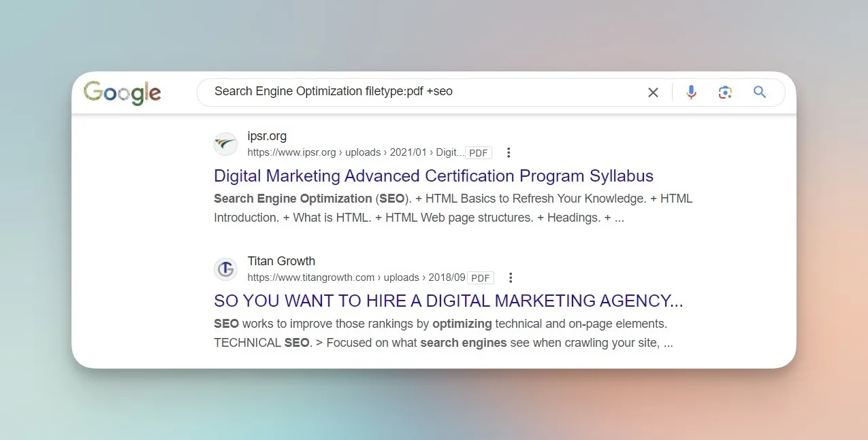Click the PDF badge on ipsr.org result
This screenshot has width=868, height=440.
pos(479,153)
